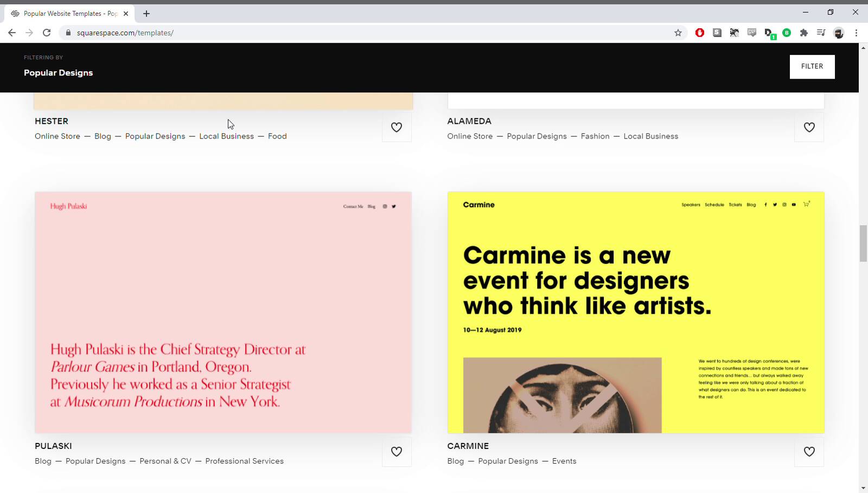Open the Filter panel button
868x493 pixels.
click(x=812, y=66)
